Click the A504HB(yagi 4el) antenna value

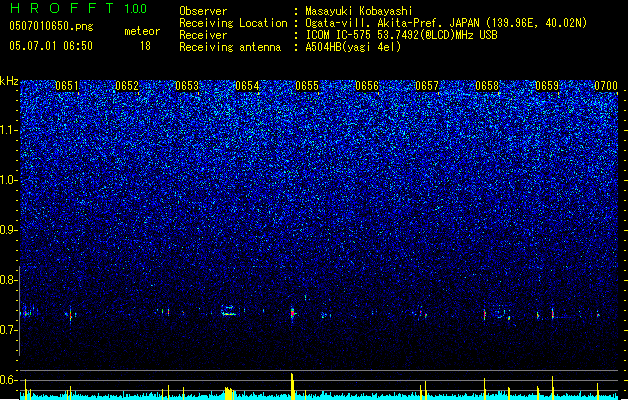[x=353, y=47]
